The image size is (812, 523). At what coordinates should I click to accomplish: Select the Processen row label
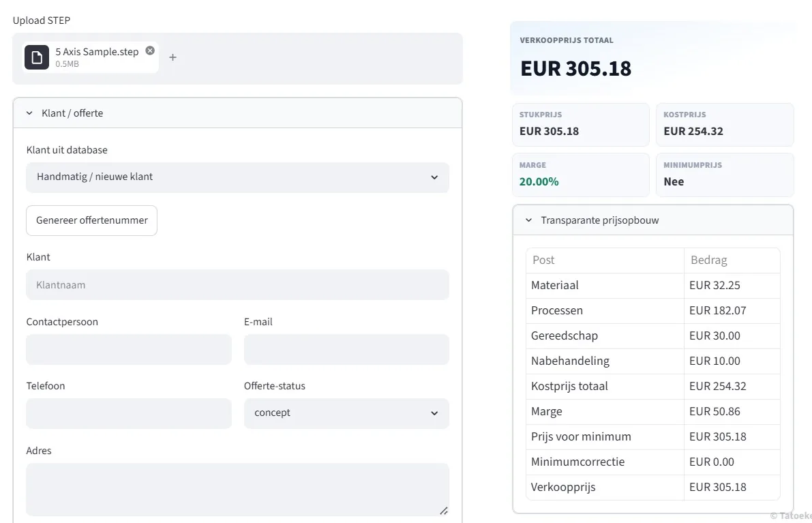557,311
